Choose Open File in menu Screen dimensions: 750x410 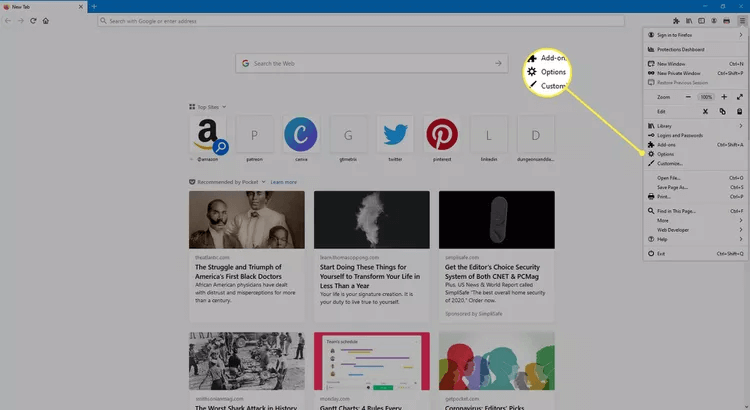[695, 178]
